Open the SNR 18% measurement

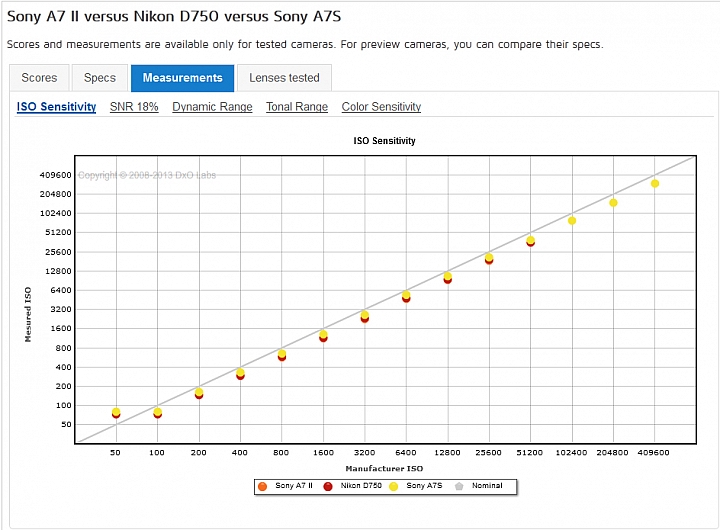click(x=134, y=107)
